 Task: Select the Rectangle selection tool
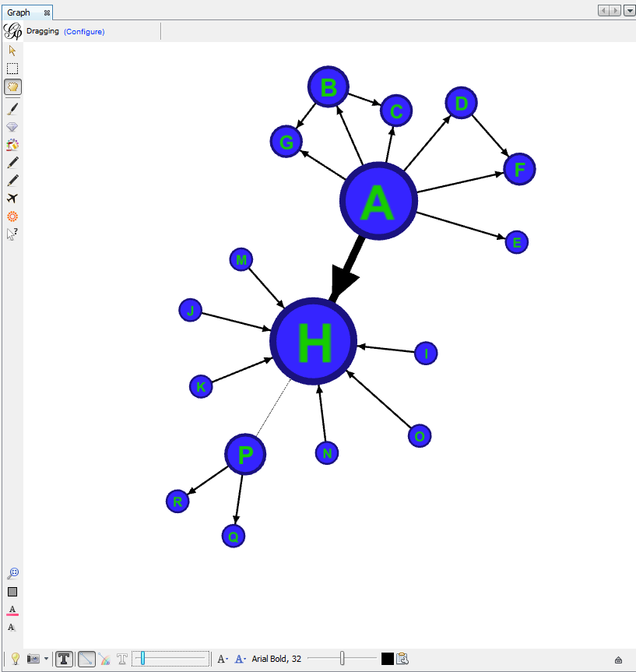coord(12,69)
